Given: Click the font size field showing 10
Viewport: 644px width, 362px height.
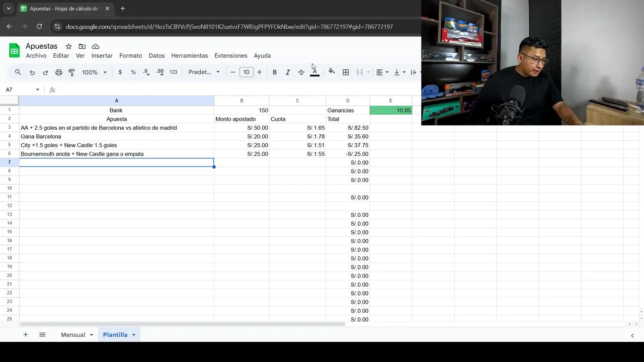Looking at the screenshot, I should (x=246, y=72).
